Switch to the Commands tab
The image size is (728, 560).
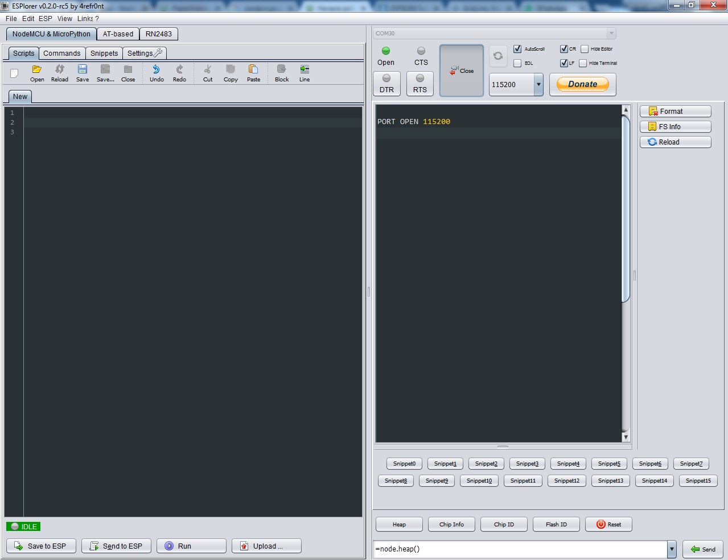tap(61, 53)
